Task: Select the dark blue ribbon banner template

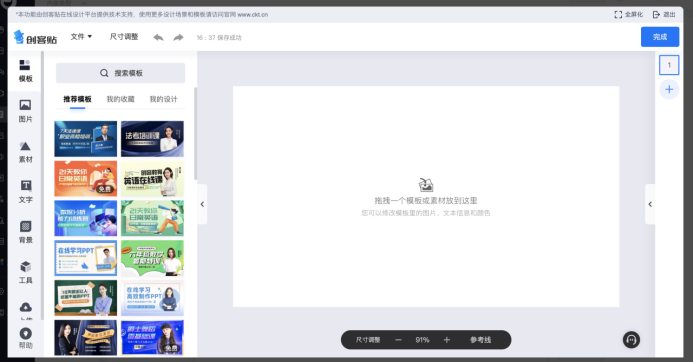Action: point(86,338)
